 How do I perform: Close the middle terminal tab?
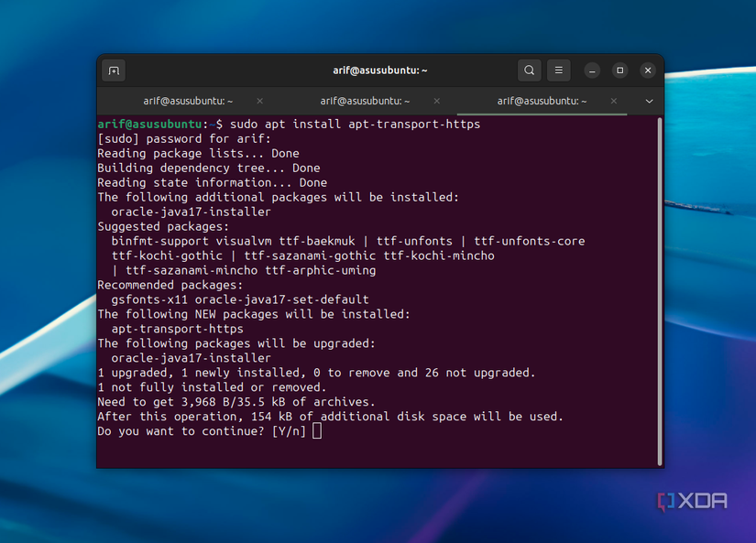pyautogui.click(x=436, y=101)
